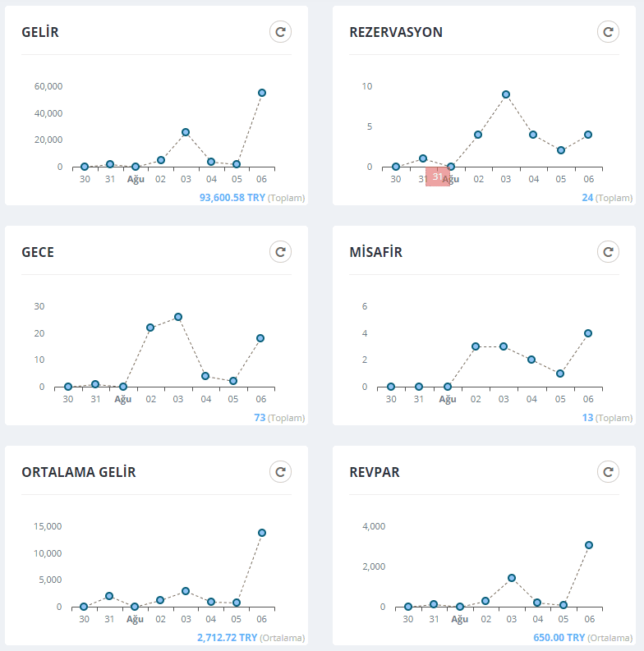Click ORTALAMA GELİR point for day 31

coord(109,596)
